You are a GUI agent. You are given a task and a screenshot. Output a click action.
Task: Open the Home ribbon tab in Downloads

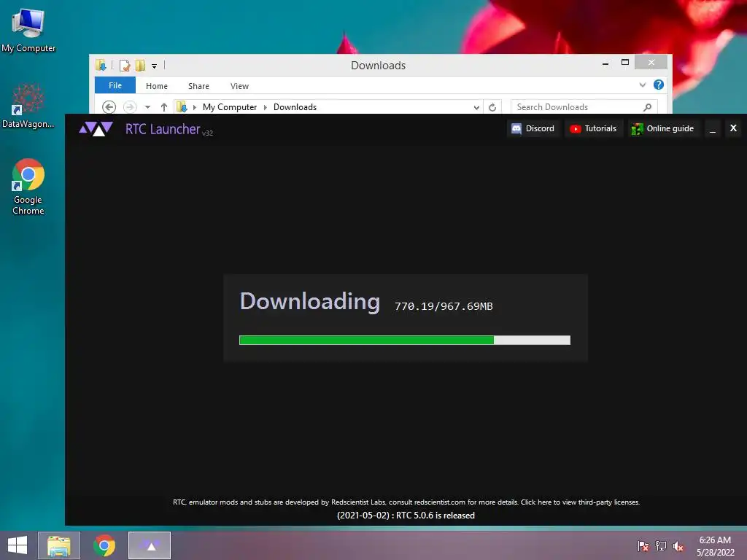[157, 86]
